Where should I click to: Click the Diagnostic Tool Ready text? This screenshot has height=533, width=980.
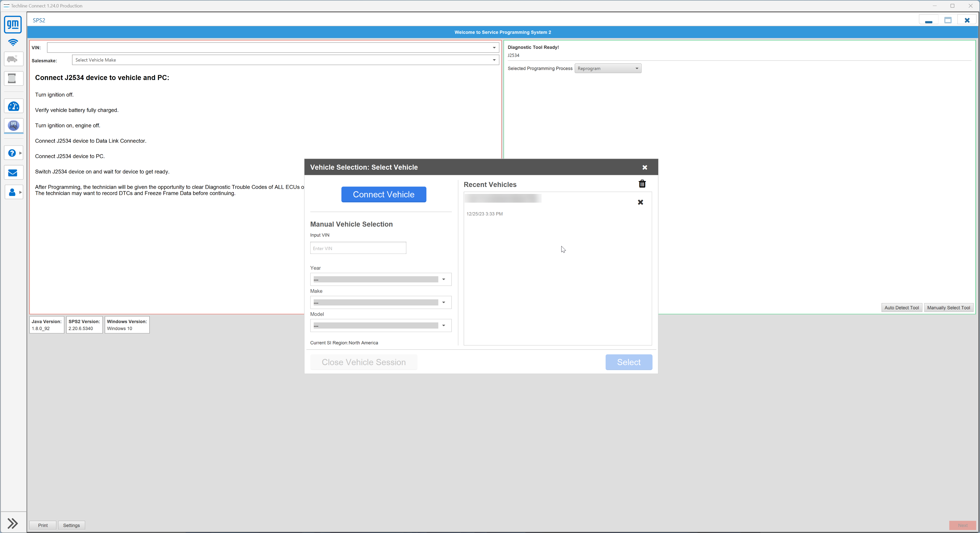pos(533,47)
